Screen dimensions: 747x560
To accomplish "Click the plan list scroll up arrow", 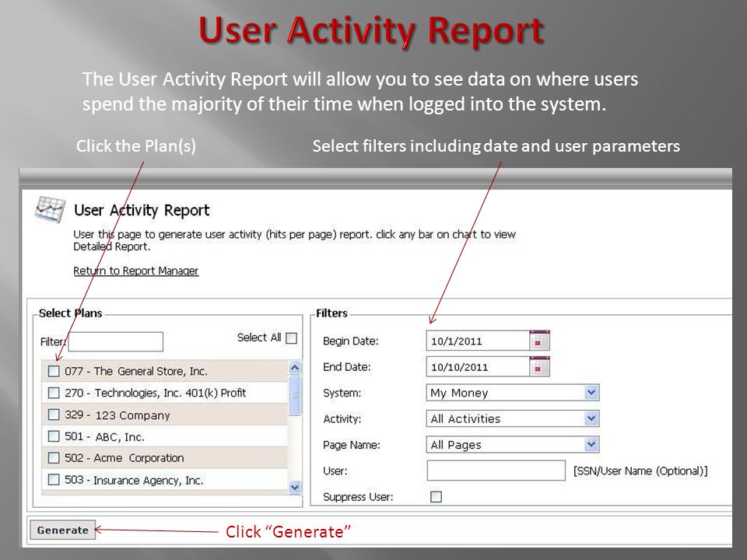I will coord(295,368).
